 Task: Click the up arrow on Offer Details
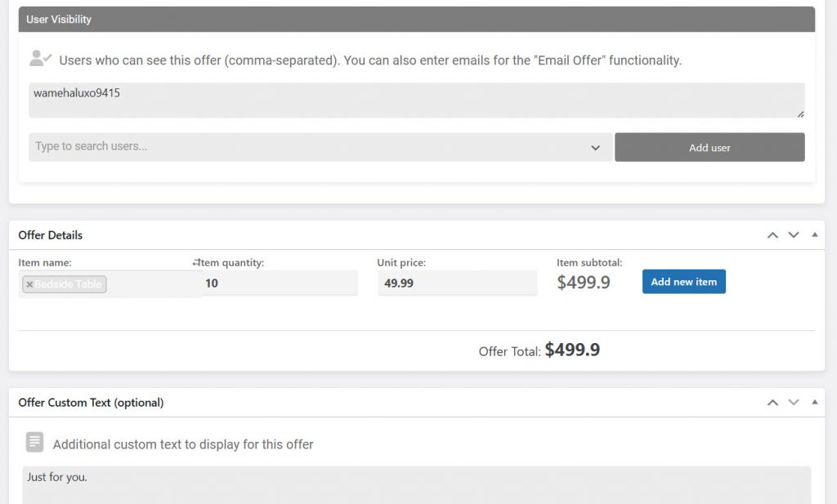click(x=772, y=234)
